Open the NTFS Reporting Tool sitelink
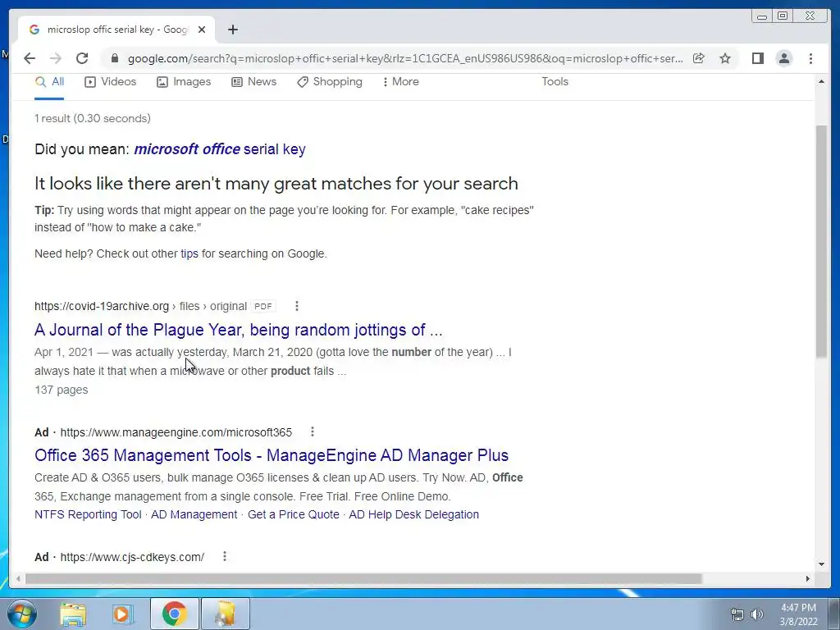Viewport: 840px width, 630px height. [88, 515]
